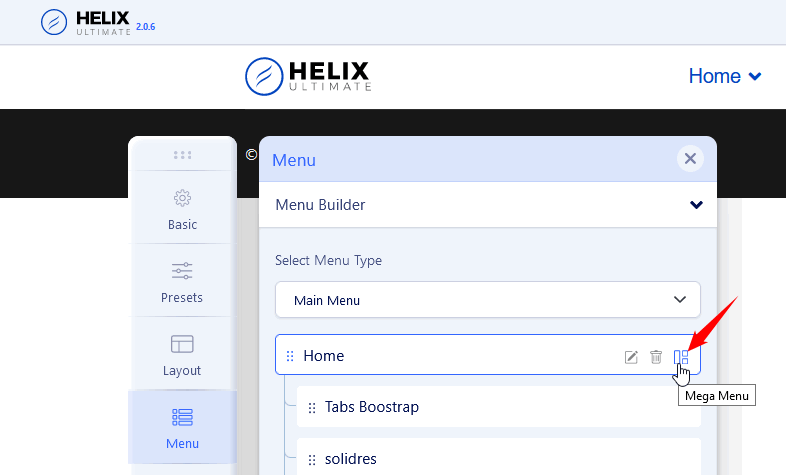Viewport: 786px width, 475px height.
Task: Click the Tabs Boostrap drag handle
Action: tap(312, 407)
